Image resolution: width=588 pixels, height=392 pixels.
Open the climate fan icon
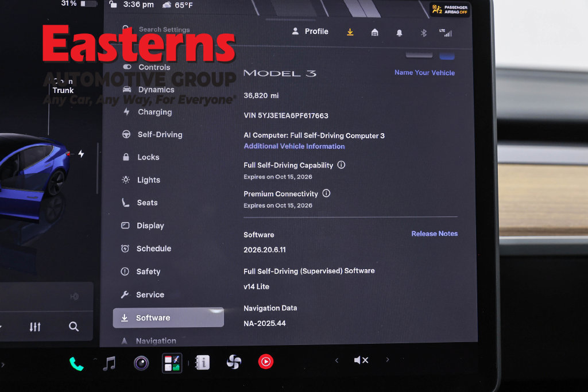click(234, 362)
